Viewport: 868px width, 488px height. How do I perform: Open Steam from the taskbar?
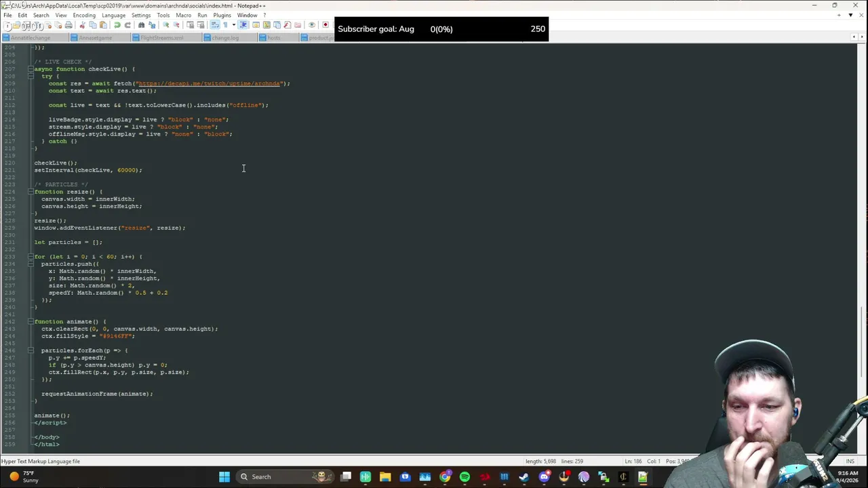coord(524,476)
